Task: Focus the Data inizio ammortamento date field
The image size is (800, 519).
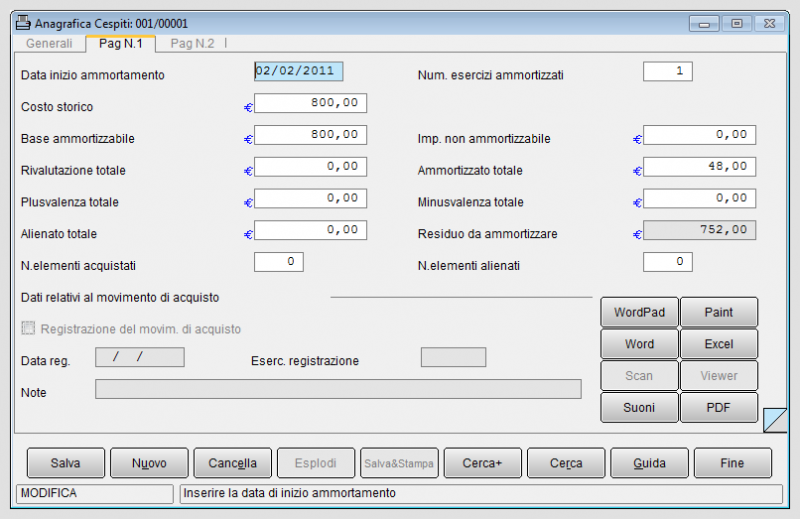Action: [298, 71]
